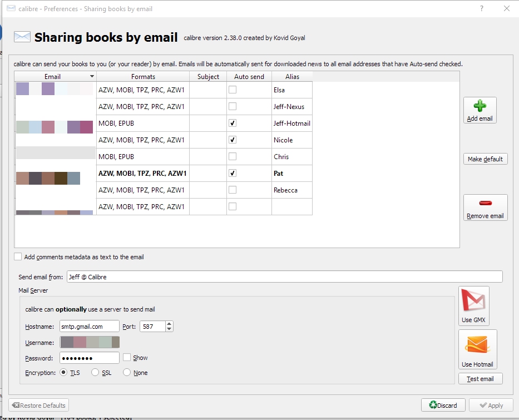Click the Restore Defaults arrow icon
Screen dimensions: 519x420
pos(16,405)
